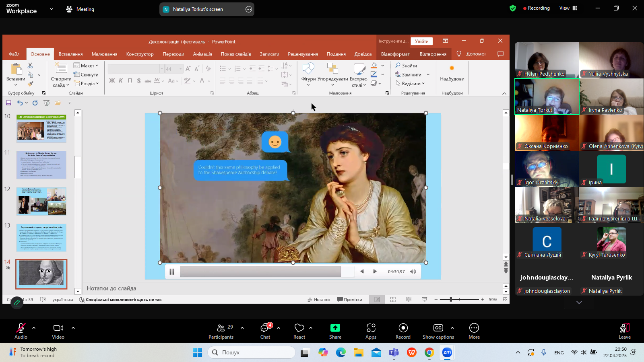Expand the Audio options arrow
This screenshot has width=644, height=362.
point(34,328)
